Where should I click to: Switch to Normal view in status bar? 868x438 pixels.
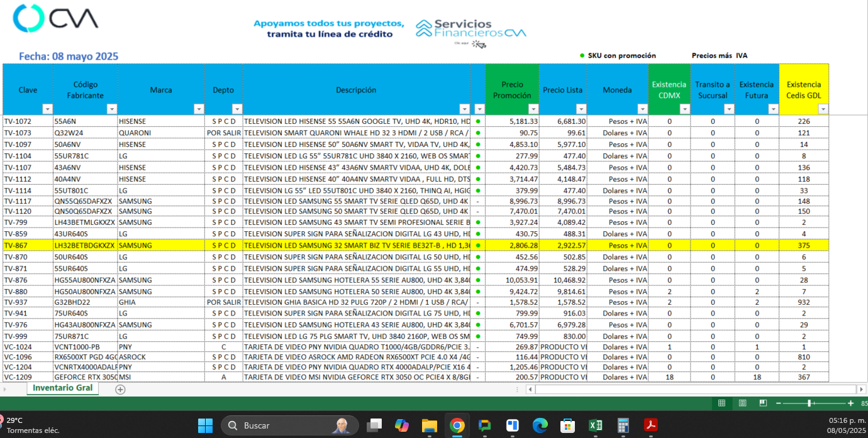[x=721, y=403]
